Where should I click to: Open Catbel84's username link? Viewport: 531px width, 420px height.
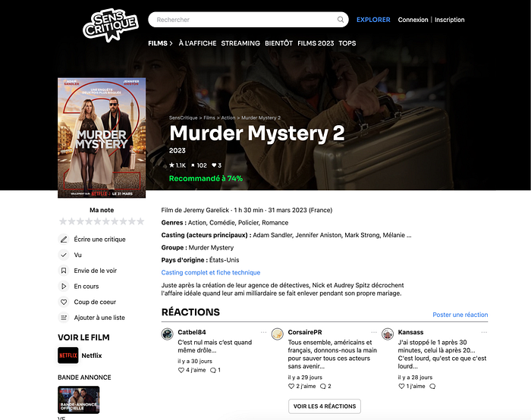pyautogui.click(x=192, y=332)
